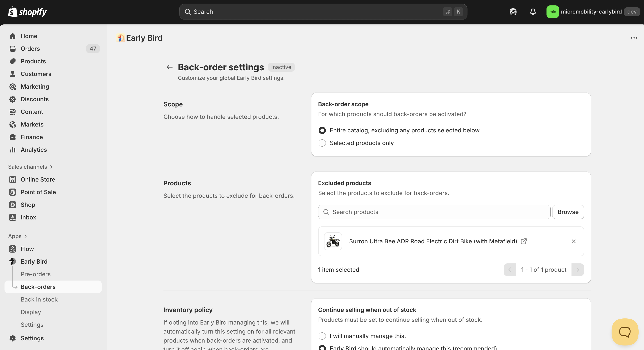The width and height of the screenshot is (644, 350).
Task: Open the Sidekick assistant icon in top bar
Action: click(x=513, y=12)
